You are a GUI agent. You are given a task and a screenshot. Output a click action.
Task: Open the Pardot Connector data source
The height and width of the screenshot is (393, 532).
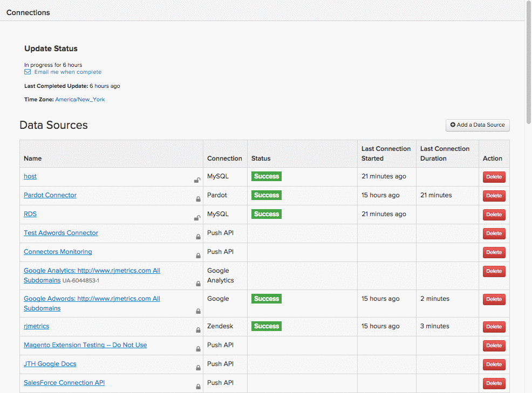[50, 195]
